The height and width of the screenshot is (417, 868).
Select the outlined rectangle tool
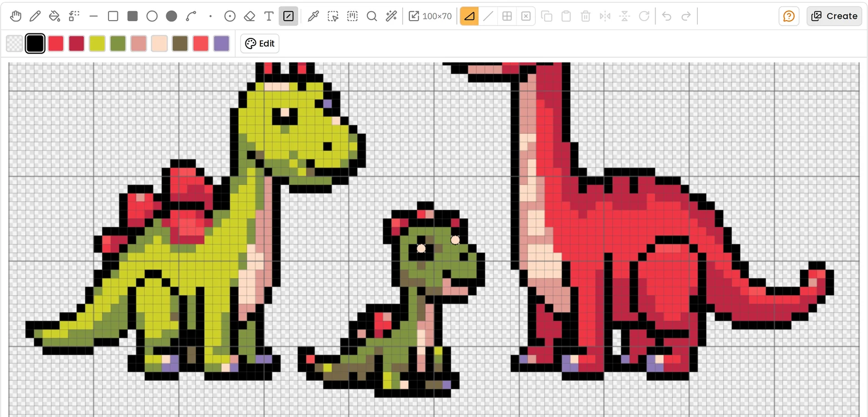pos(113,16)
